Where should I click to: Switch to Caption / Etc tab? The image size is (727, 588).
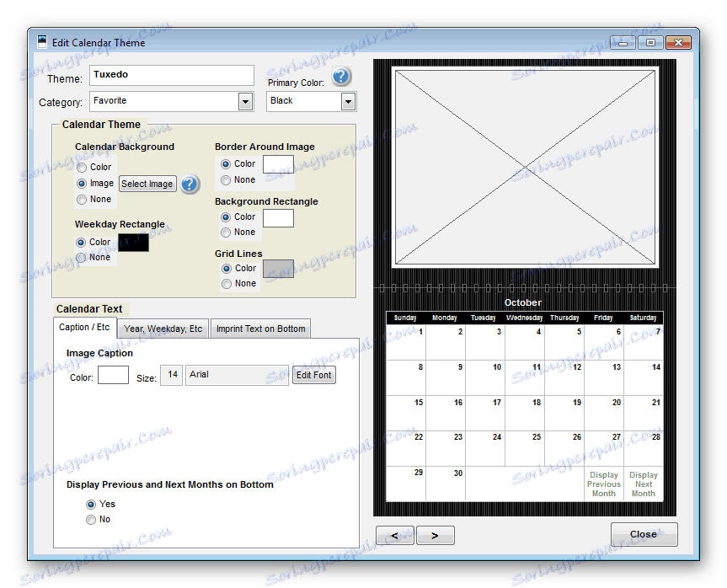[84, 328]
